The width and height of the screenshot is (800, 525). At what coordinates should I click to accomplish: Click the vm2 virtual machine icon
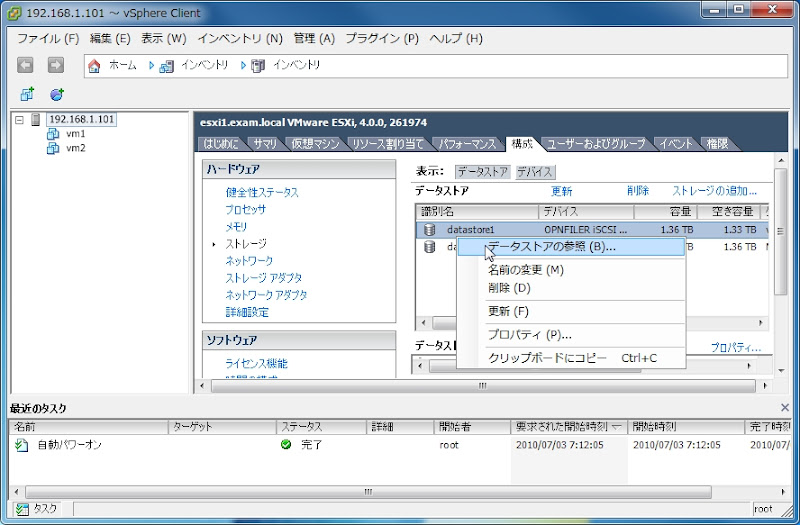tap(53, 148)
